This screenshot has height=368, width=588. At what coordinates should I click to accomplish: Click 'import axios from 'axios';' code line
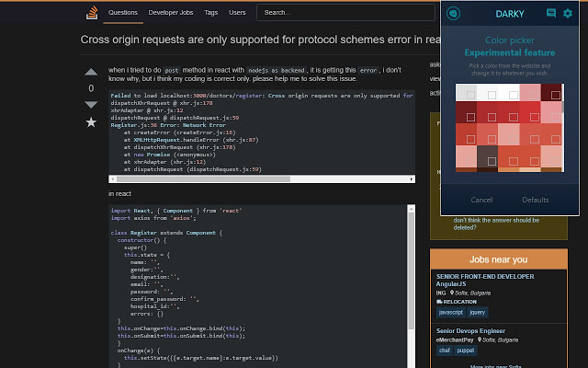153,218
